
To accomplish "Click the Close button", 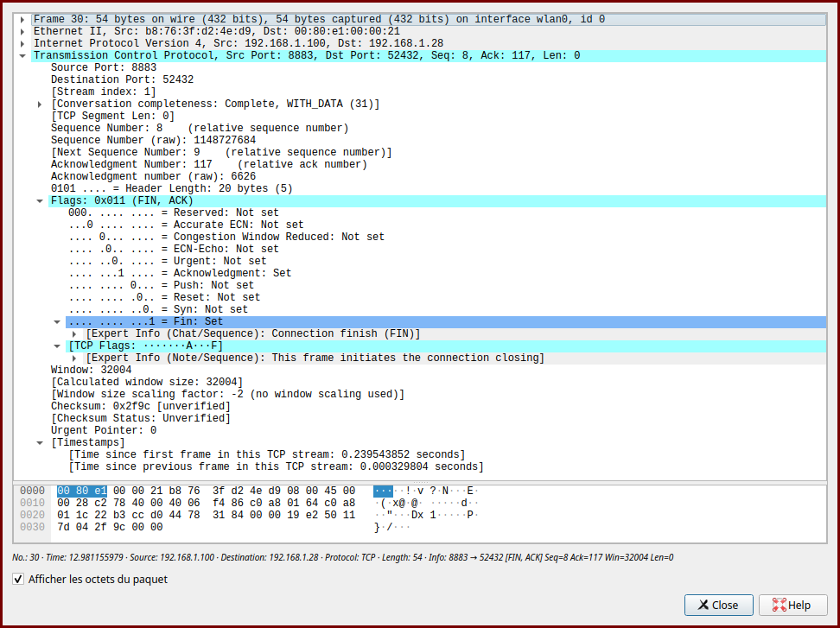I will (718, 605).
